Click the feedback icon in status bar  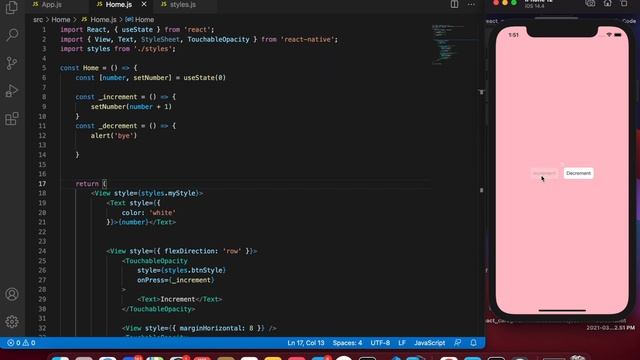point(458,343)
